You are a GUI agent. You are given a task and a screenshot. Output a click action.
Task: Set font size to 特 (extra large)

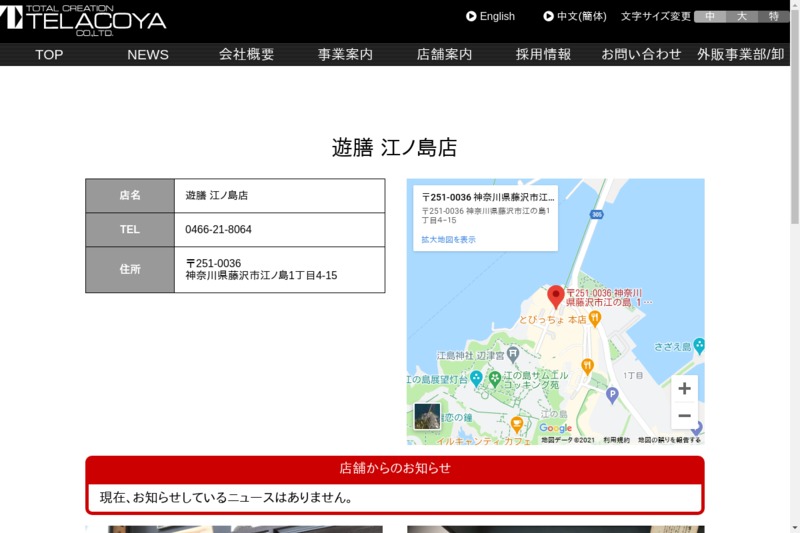click(x=773, y=16)
